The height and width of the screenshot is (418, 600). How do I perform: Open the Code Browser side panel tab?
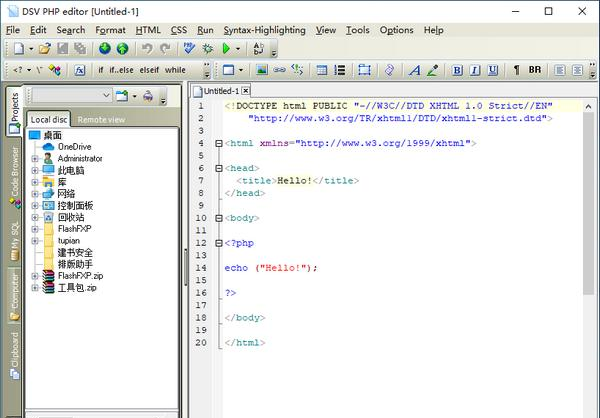tap(13, 174)
